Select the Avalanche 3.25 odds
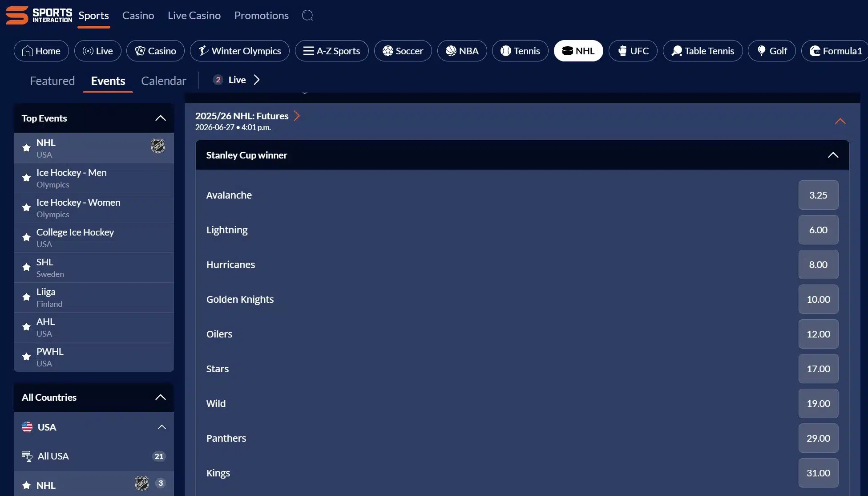 coord(818,195)
